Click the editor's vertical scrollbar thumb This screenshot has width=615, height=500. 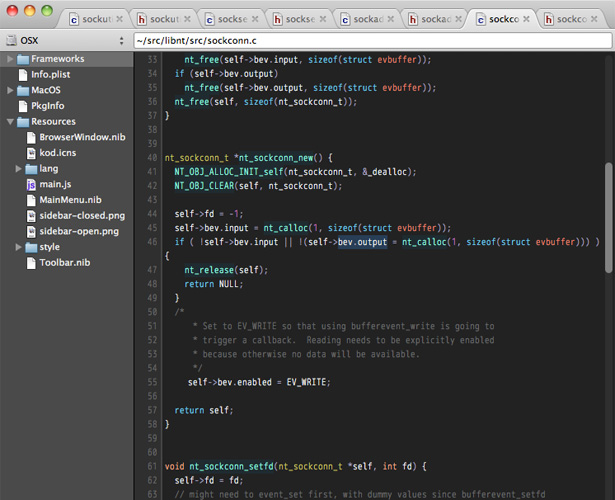(x=609, y=218)
